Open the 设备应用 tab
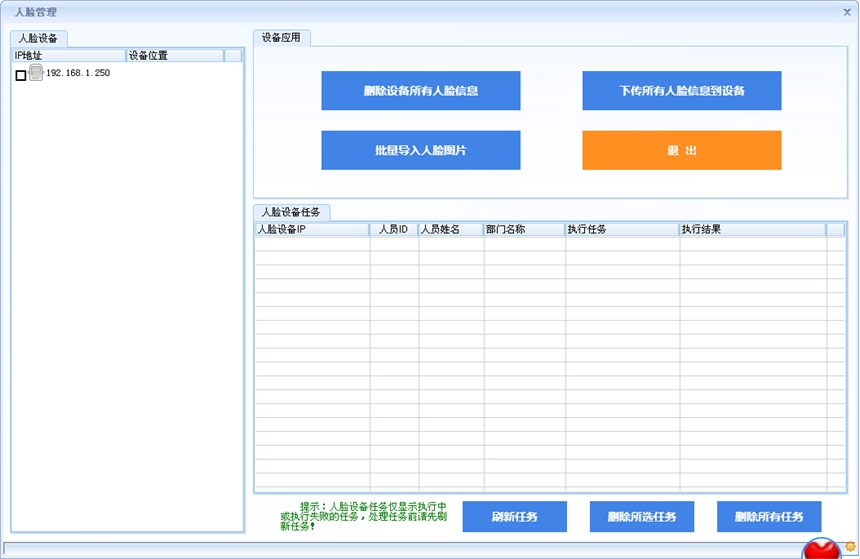 click(282, 38)
